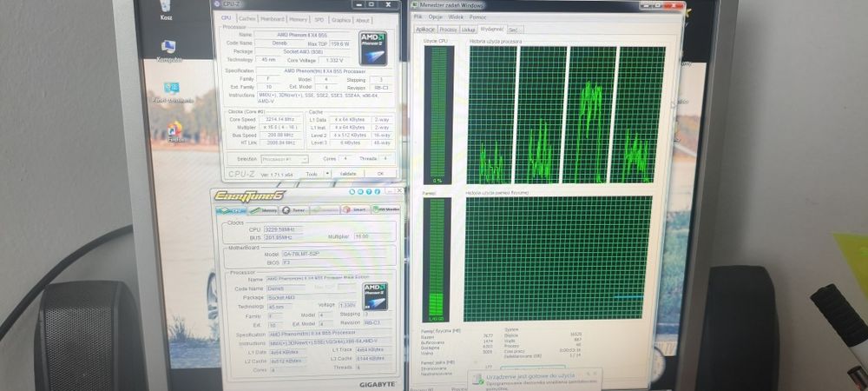Image resolution: width=868 pixels, height=391 pixels.
Task: Open the Usługi tab in Task Manager
Action: (469, 30)
